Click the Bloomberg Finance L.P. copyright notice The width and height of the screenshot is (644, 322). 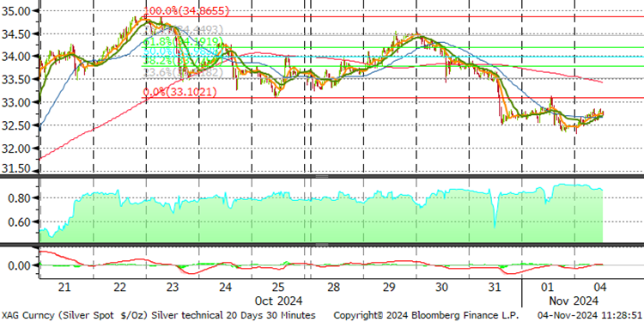(426, 315)
